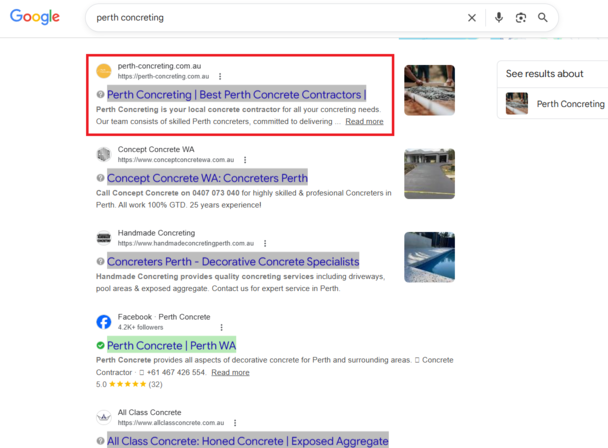The image size is (608, 448).
Task: Click the Facebook logo icon
Action: coord(104,322)
